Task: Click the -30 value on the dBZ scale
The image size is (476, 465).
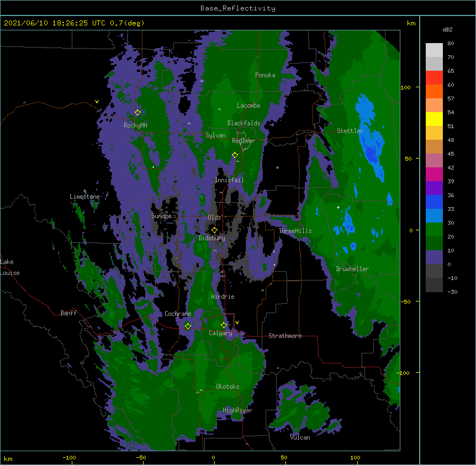Action: coord(452,292)
